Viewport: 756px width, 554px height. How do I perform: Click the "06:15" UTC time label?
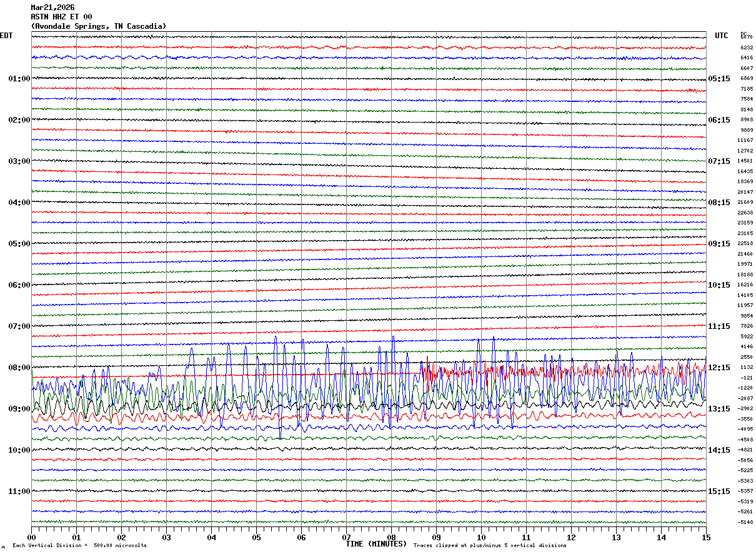point(719,120)
